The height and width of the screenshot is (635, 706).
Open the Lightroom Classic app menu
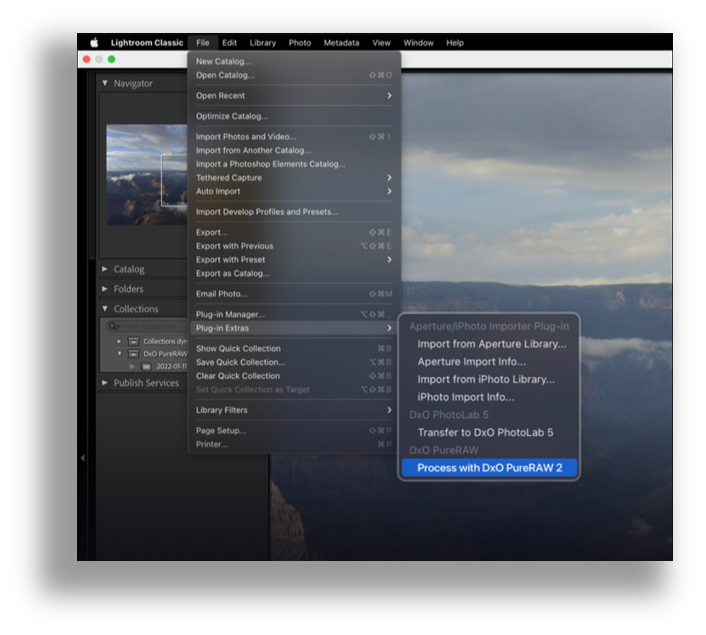click(x=147, y=43)
